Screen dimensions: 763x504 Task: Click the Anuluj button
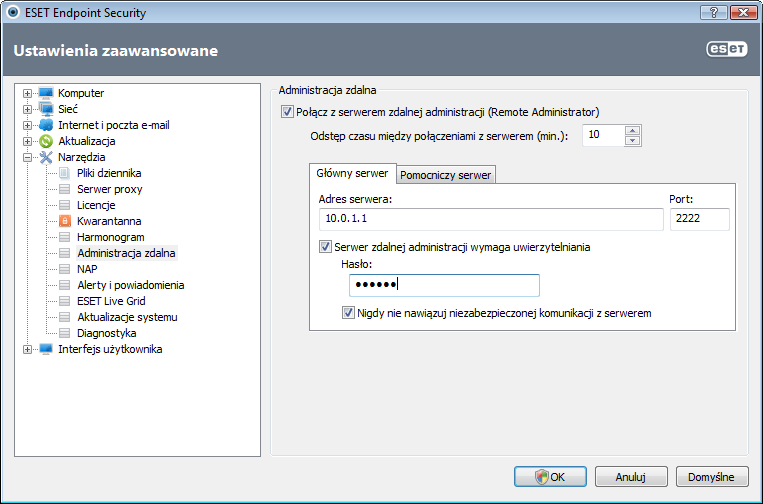(631, 477)
